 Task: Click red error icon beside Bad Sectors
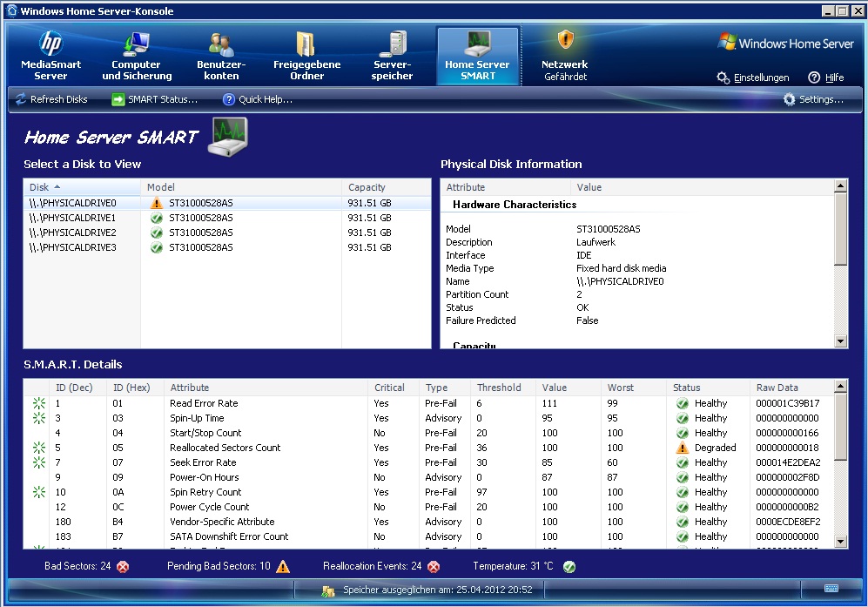click(123, 567)
